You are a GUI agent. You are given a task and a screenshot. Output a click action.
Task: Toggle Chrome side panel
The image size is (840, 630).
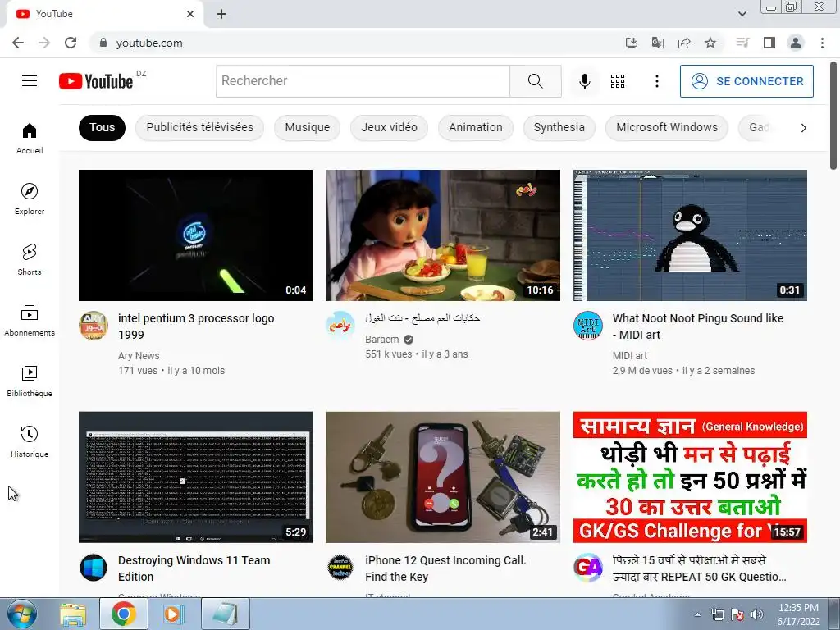point(769,43)
